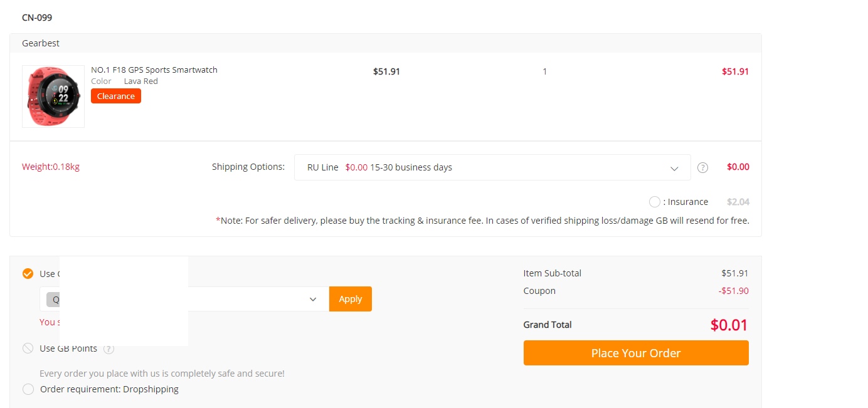
Task: Open the shipping options help question icon
Action: pyautogui.click(x=703, y=167)
